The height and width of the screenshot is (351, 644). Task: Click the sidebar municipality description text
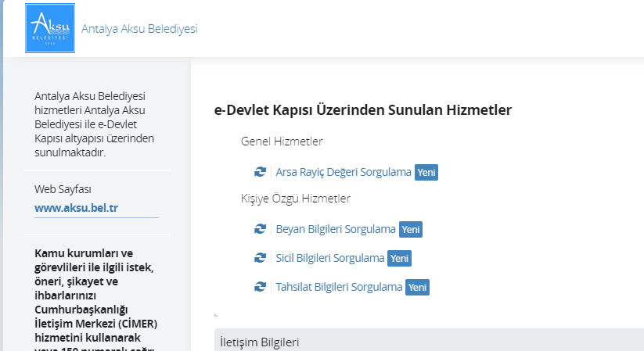pos(95,124)
